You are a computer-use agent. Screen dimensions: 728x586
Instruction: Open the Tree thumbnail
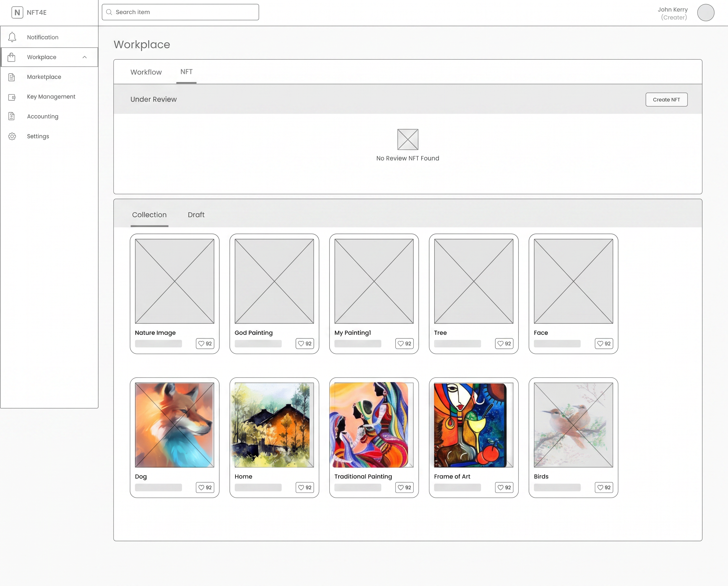tap(474, 281)
